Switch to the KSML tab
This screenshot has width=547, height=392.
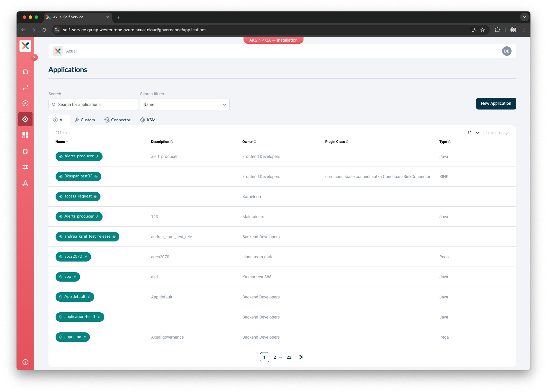(x=149, y=120)
